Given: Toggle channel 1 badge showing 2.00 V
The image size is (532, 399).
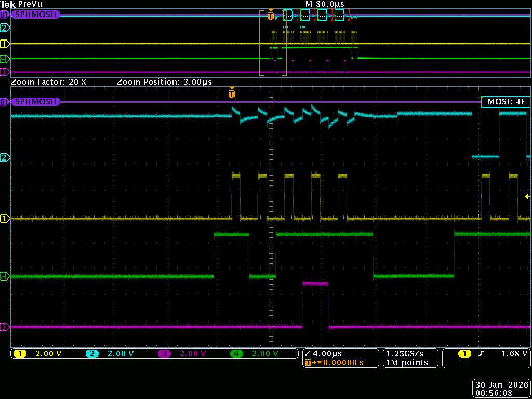Looking at the screenshot, I should (21, 354).
